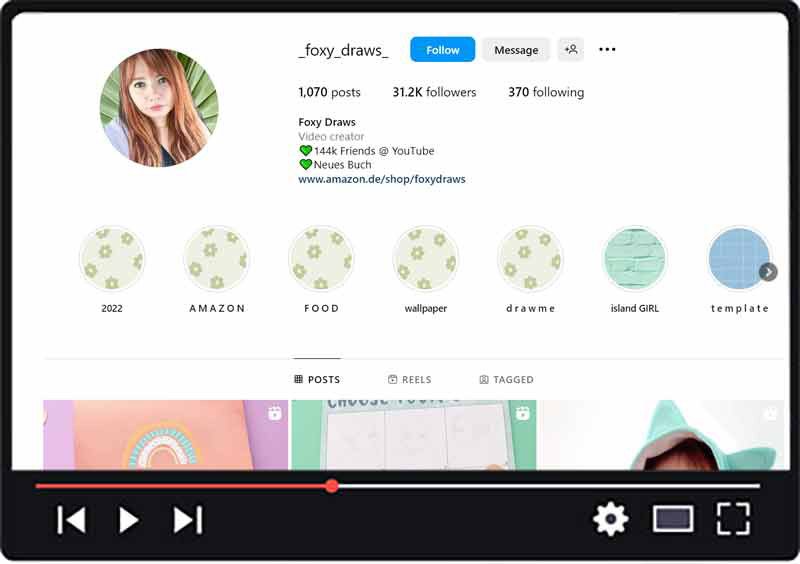View the 31.2K followers list
The width and height of the screenshot is (800, 564).
coord(434,92)
